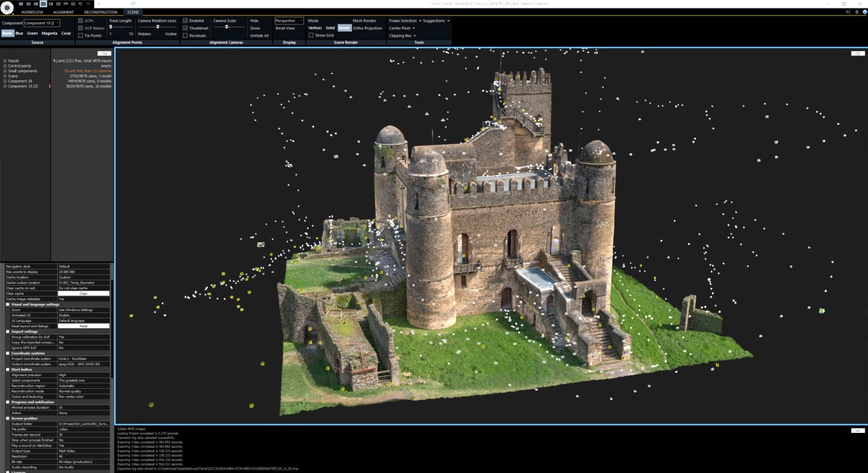Select the Solid render mode

pos(331,28)
